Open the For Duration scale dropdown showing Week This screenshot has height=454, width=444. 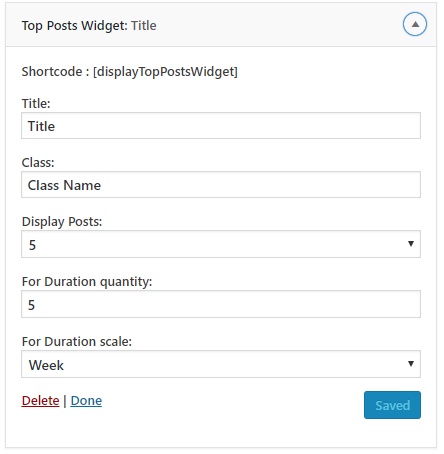click(221, 364)
